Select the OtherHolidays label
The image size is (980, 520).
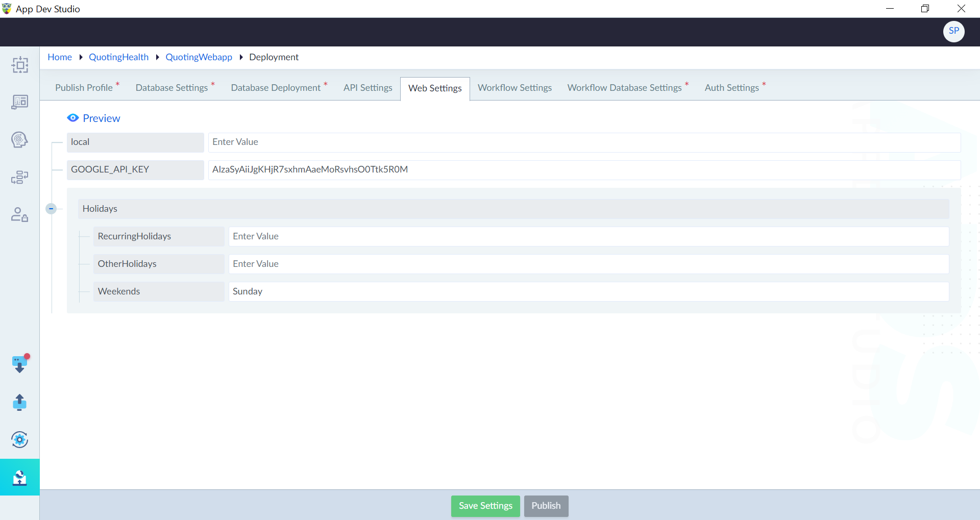pos(159,264)
